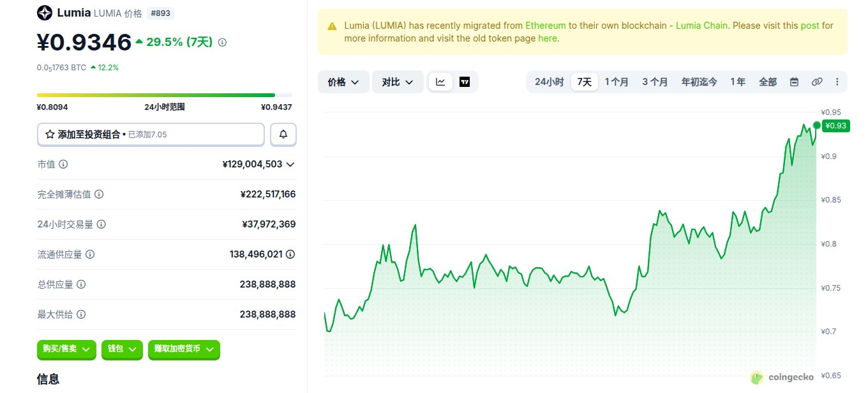Click the 24小时范围 price range bar
The image size is (868, 393).
(x=165, y=95)
